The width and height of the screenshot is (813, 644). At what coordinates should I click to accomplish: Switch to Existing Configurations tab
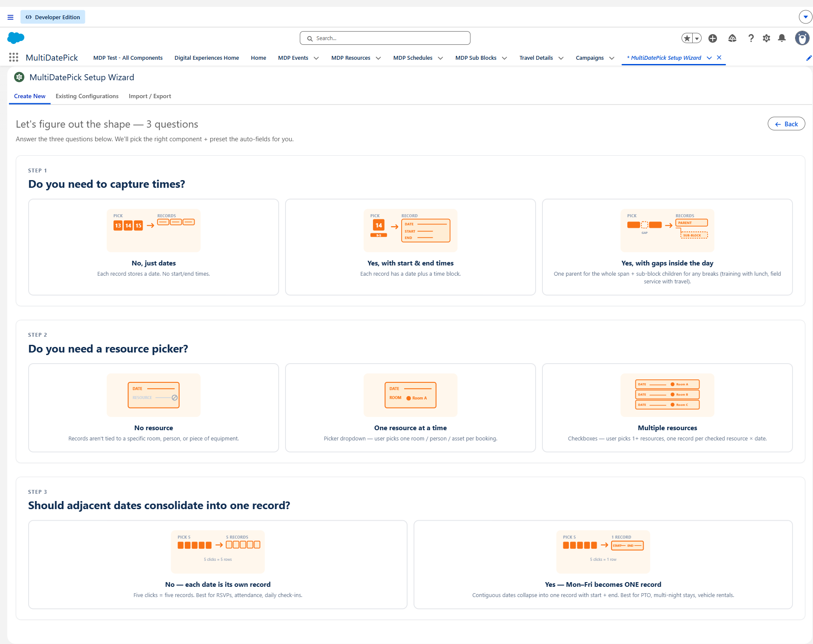coord(87,96)
